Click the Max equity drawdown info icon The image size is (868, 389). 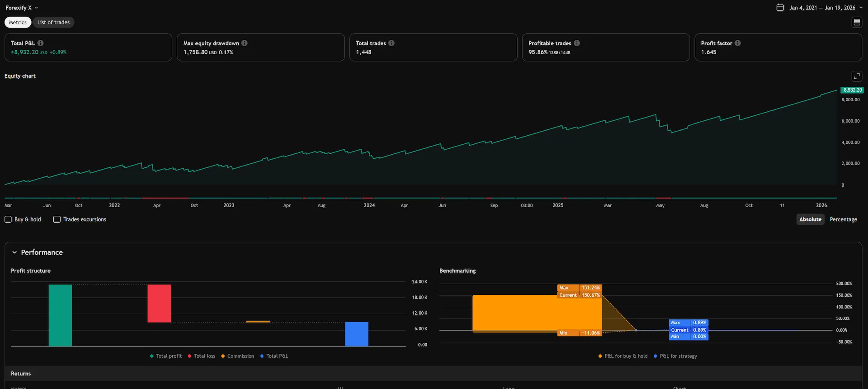tap(245, 43)
